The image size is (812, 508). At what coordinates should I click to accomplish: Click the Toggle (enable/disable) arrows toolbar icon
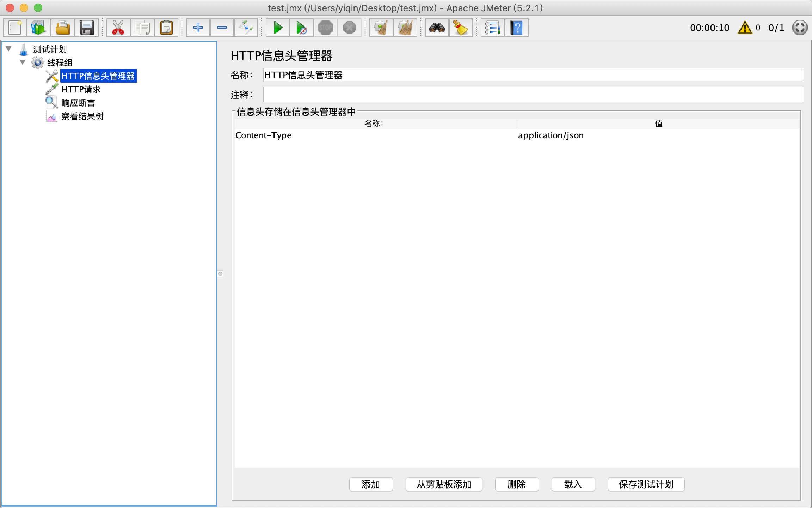point(246,28)
